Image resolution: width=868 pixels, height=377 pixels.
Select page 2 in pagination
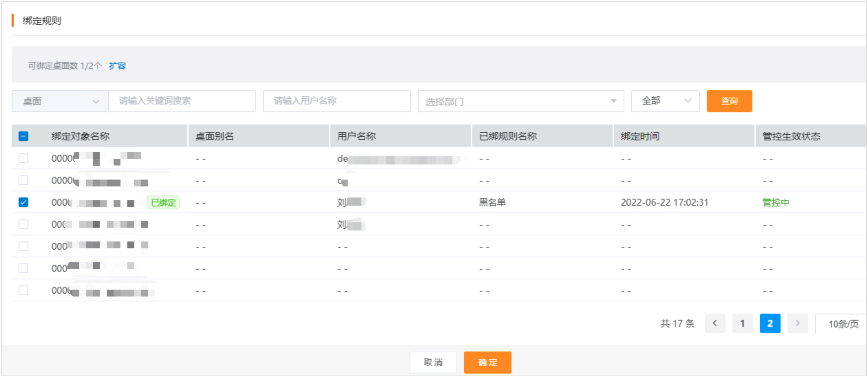tap(770, 323)
